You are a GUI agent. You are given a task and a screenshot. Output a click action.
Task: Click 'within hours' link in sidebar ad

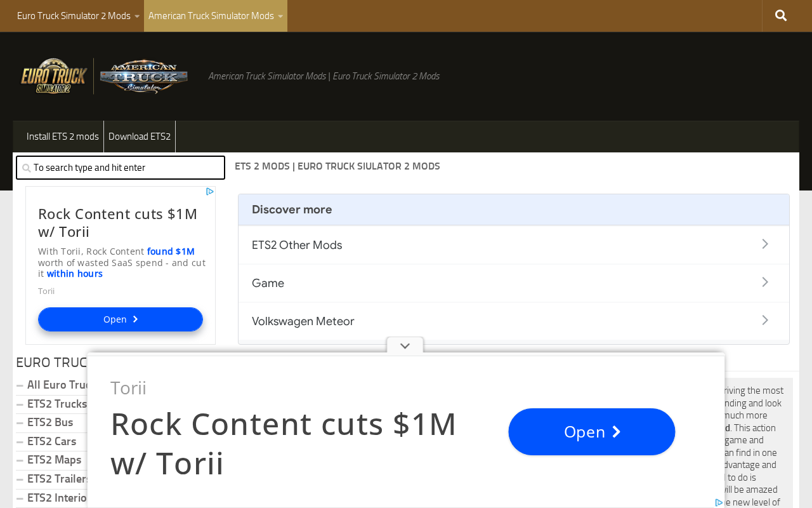click(x=74, y=274)
